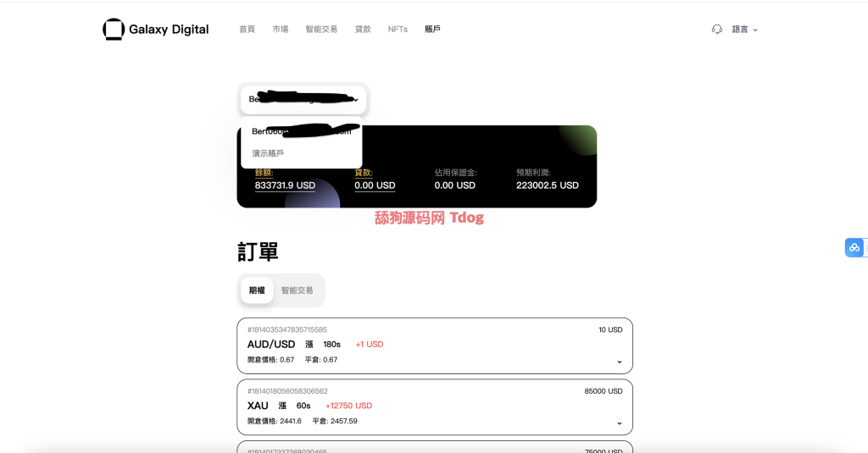
Task: Open the NFTs navigation item
Action: (398, 30)
